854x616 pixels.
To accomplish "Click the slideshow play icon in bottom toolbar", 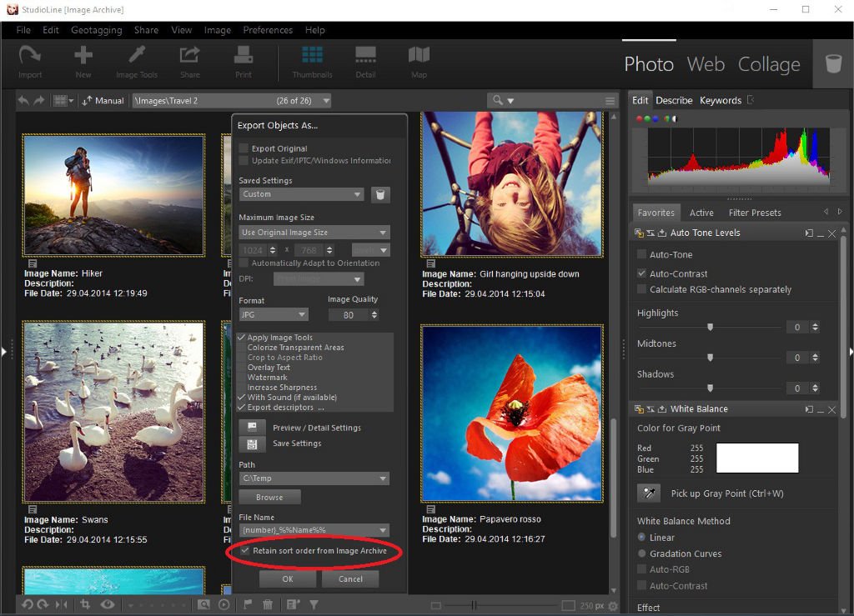I will [x=224, y=604].
